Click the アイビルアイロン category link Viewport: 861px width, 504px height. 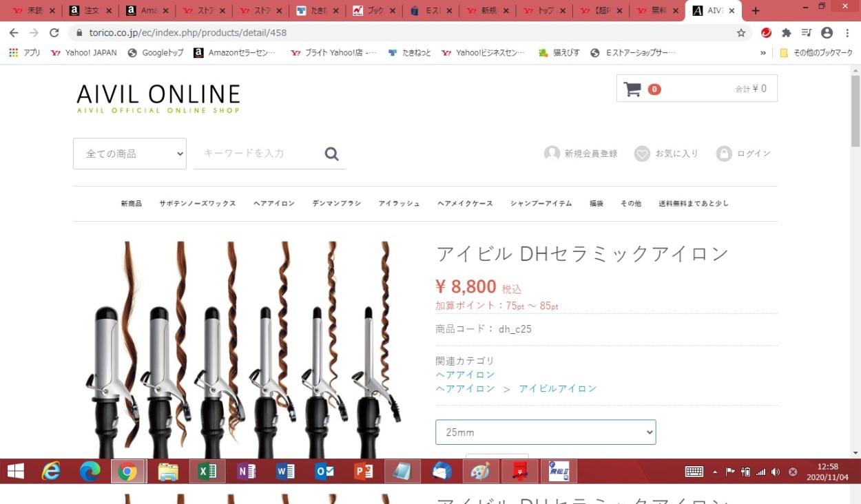[x=557, y=389]
